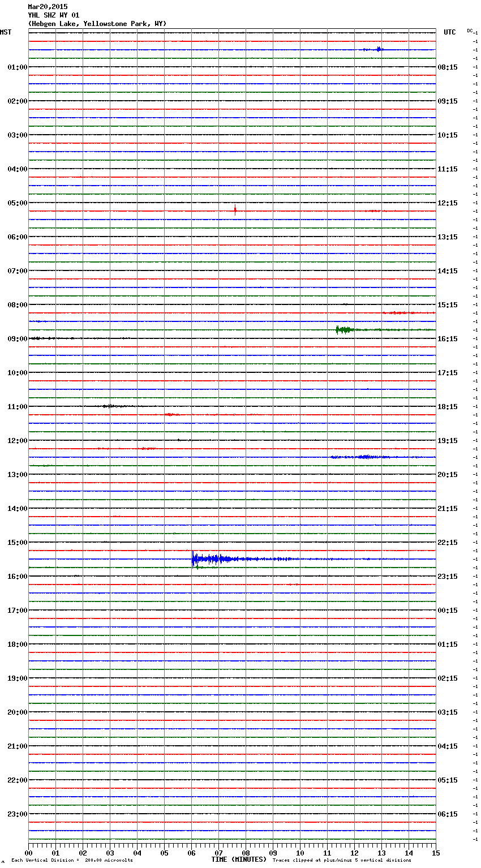Select the 20:00 MST row label
This screenshot has width=481, height=868.
[18, 712]
